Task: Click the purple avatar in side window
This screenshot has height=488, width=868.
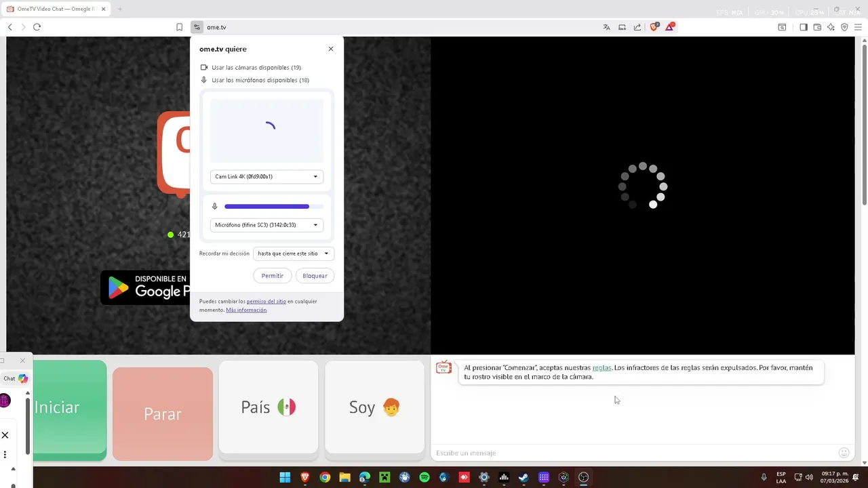Action: tap(5, 401)
